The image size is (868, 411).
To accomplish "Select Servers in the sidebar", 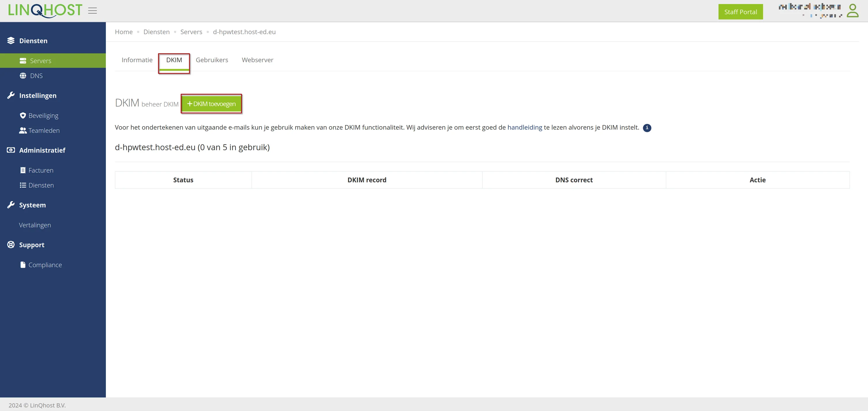I will click(53, 61).
